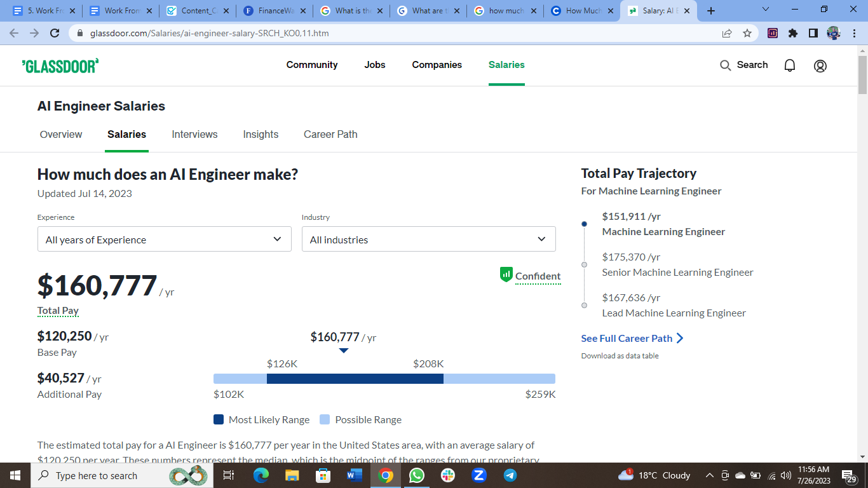Click the green Confident bar-chart badge icon
868x488 pixels.
506,274
